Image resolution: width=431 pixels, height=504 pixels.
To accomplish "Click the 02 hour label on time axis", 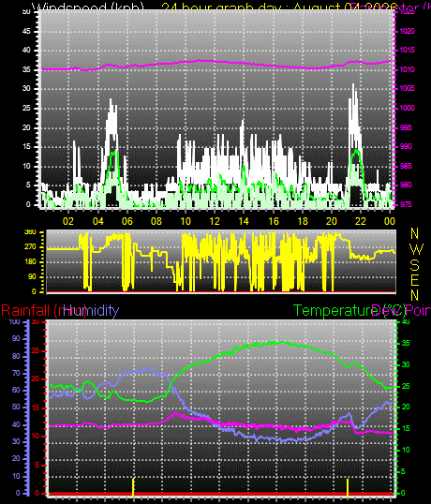I will click(x=68, y=221).
